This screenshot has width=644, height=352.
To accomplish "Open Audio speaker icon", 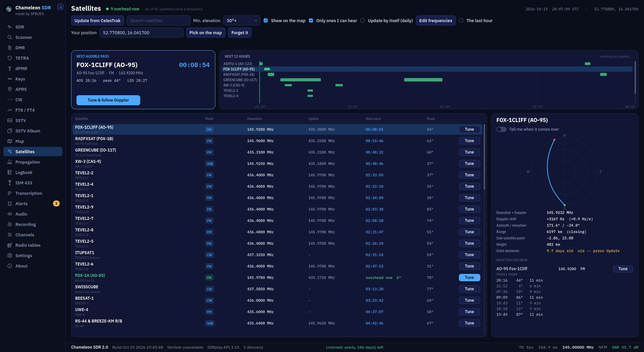I will 10,214.
